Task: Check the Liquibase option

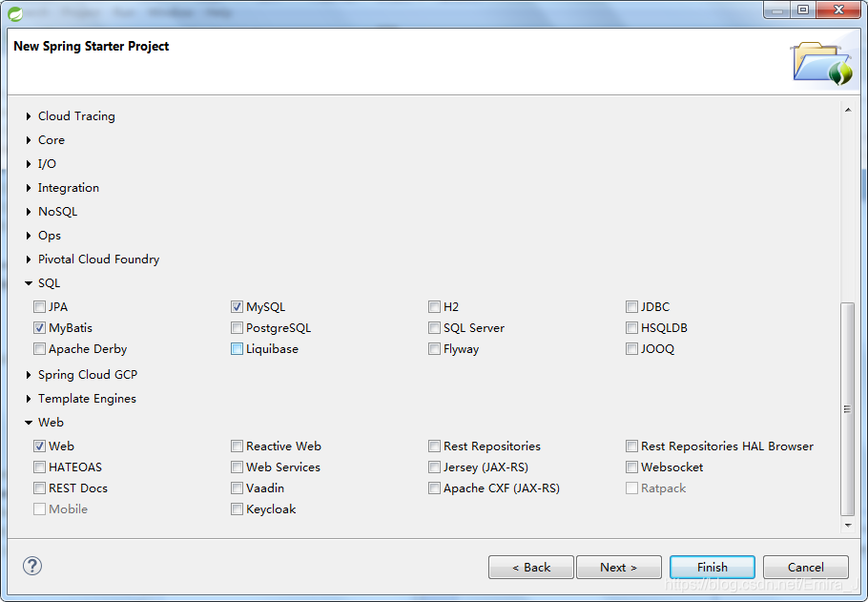Action: [237, 349]
